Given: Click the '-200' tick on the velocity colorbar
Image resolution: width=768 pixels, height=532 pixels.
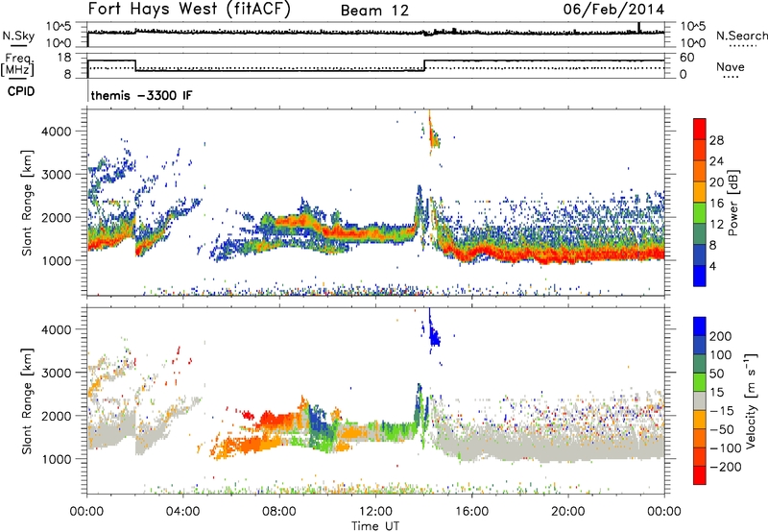Looking at the screenshot, I should (x=726, y=467).
